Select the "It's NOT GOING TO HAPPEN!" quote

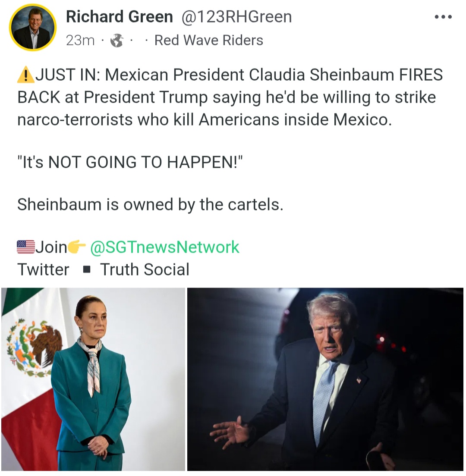click(x=130, y=162)
